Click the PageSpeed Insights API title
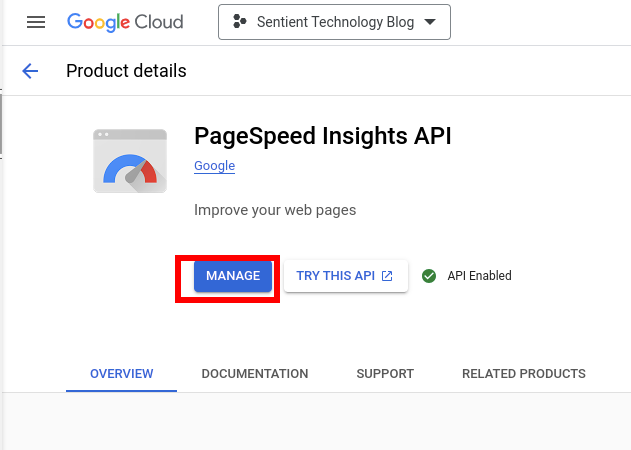 pos(323,136)
